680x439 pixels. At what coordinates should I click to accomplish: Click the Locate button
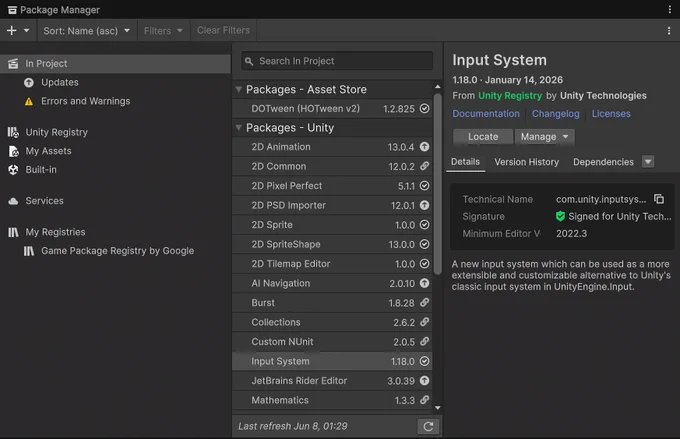[x=483, y=137]
